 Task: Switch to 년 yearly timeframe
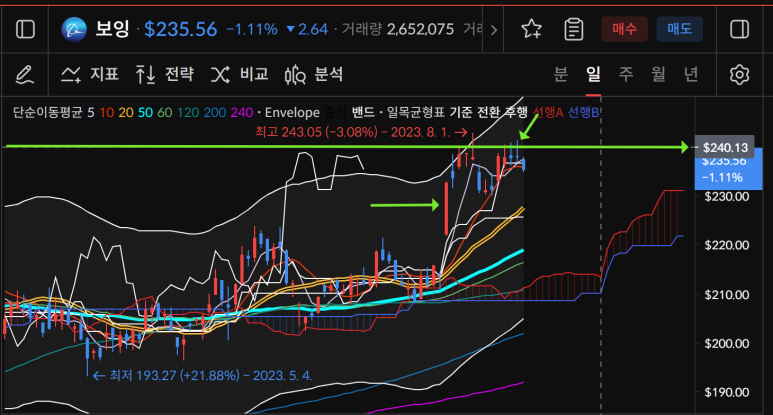point(691,74)
